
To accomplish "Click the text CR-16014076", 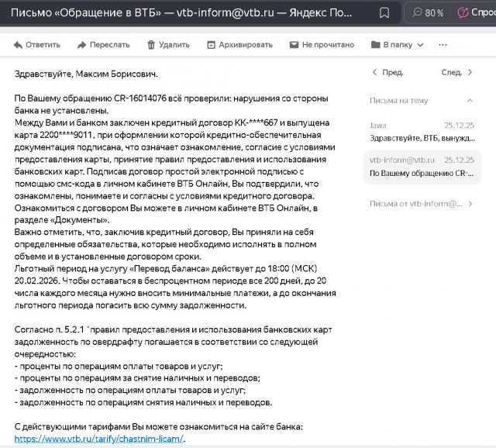I will [x=140, y=98].
